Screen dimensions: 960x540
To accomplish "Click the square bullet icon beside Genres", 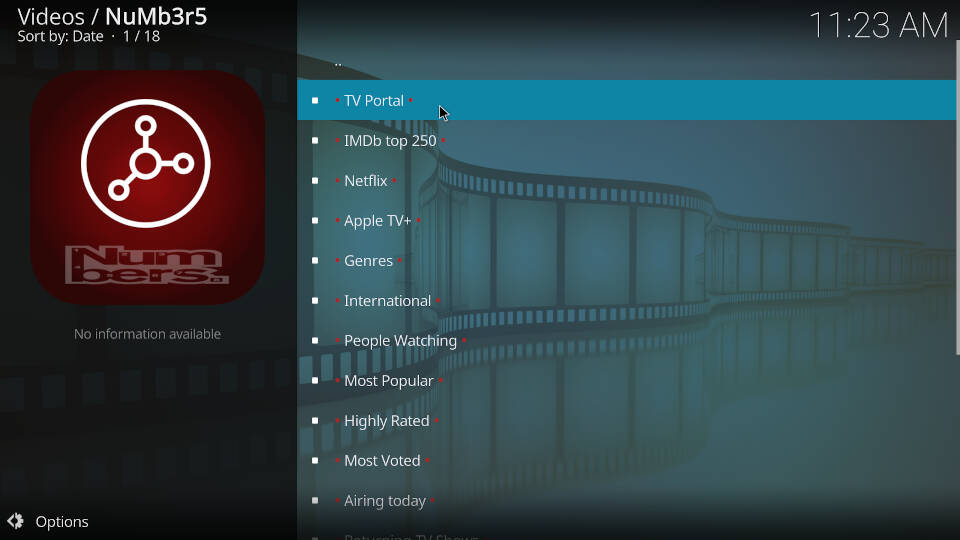I will [x=315, y=261].
